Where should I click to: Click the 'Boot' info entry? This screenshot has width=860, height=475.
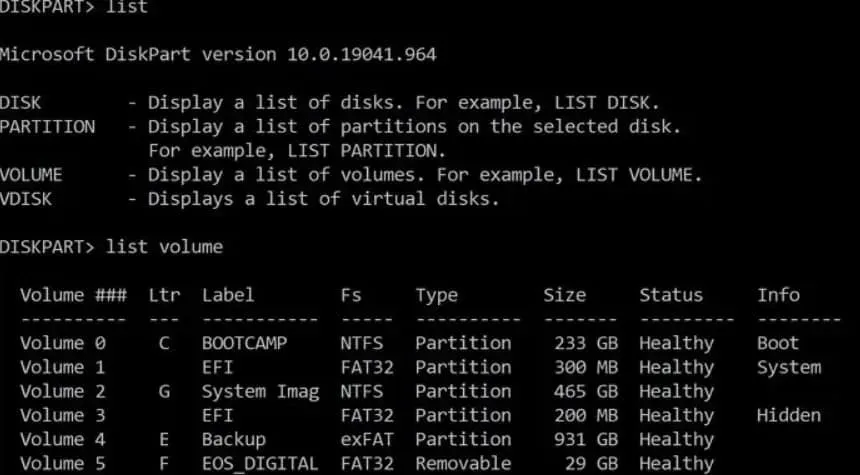pyautogui.click(x=778, y=343)
